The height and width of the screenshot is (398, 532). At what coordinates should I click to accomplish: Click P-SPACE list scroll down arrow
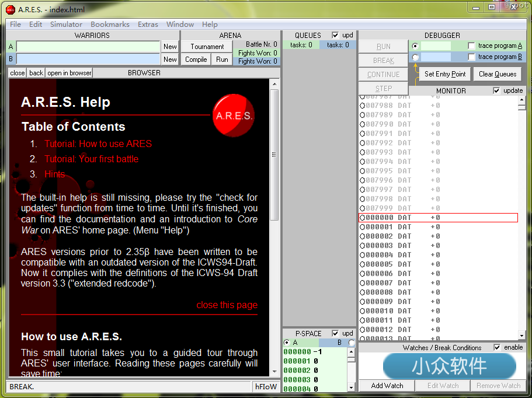(351, 387)
